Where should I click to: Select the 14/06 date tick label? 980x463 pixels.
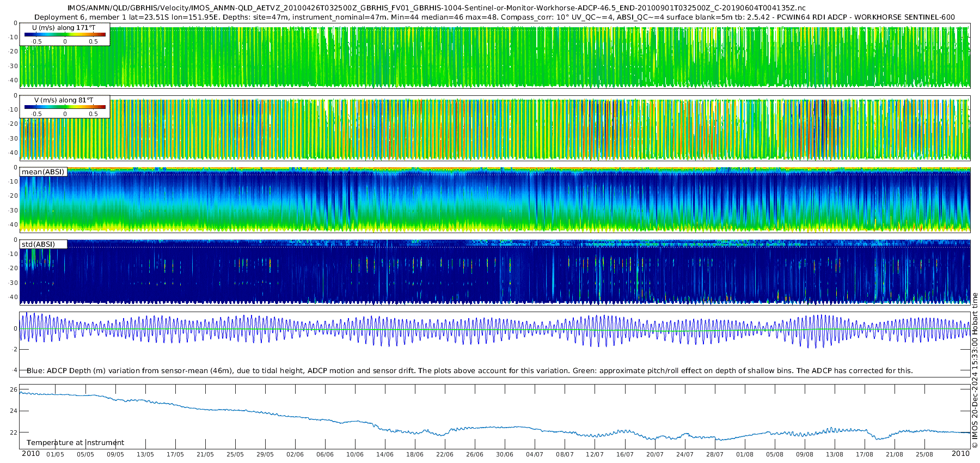point(385,455)
